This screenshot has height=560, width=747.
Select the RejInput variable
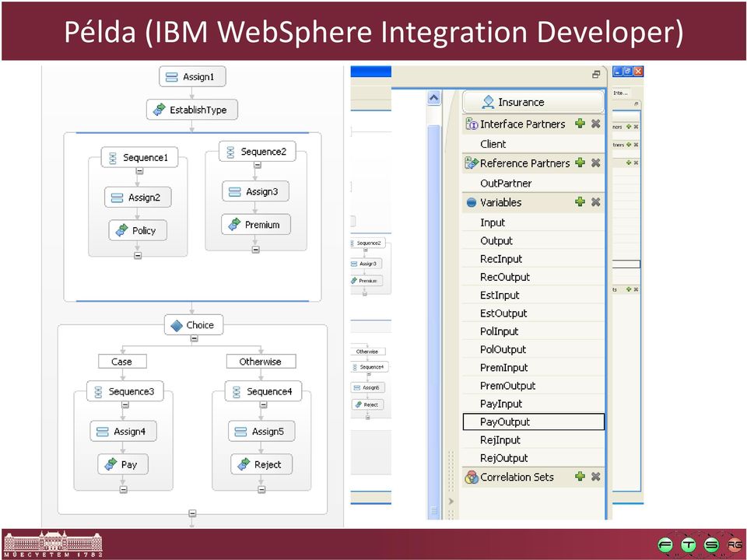click(533, 440)
